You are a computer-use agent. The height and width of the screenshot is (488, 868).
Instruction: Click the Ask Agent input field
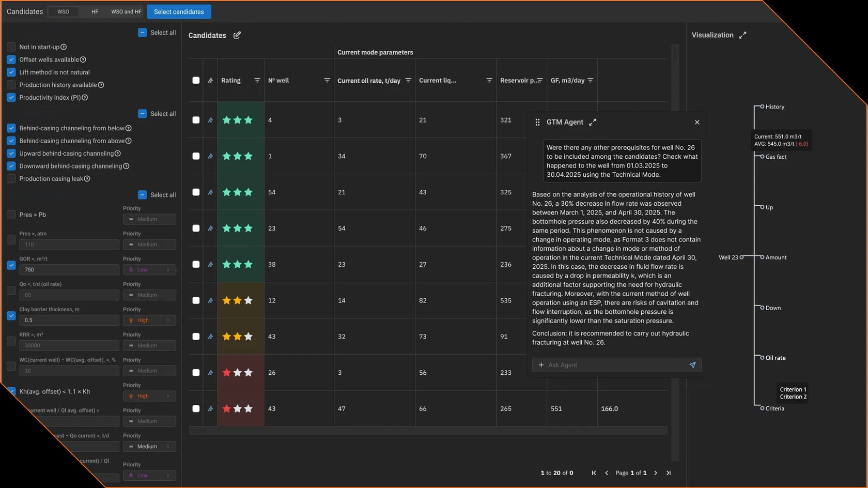coord(612,365)
